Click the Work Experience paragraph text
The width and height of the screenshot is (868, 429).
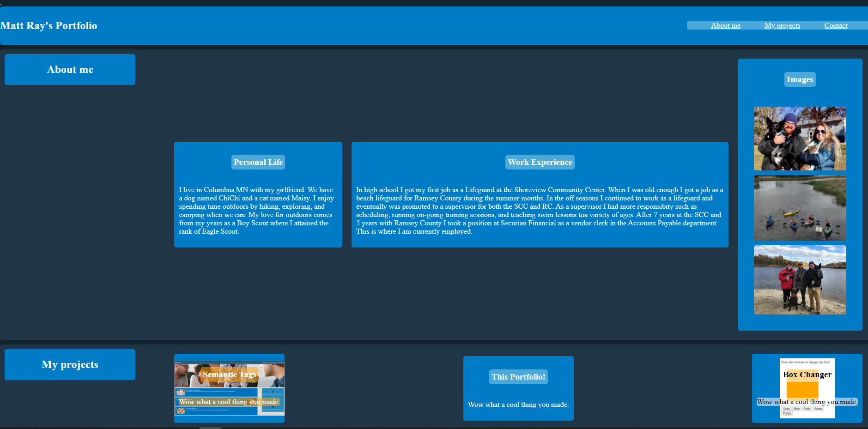pos(539,211)
